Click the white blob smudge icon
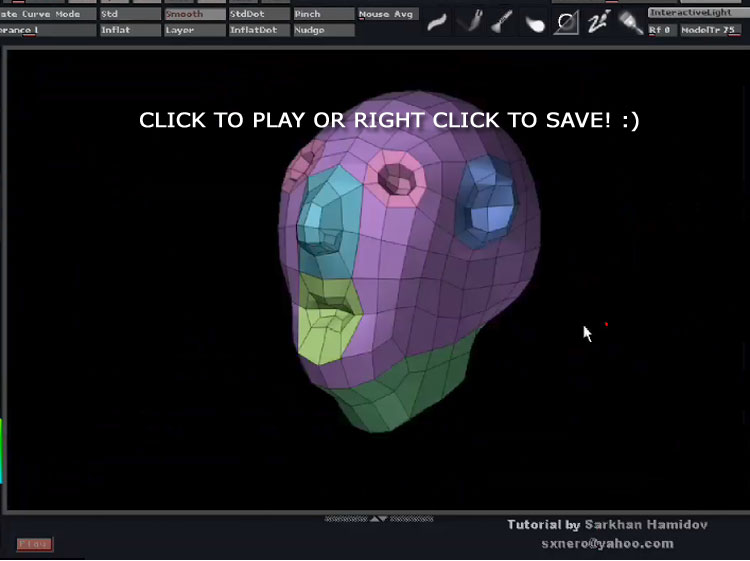This screenshot has height=561, width=750. [535, 23]
